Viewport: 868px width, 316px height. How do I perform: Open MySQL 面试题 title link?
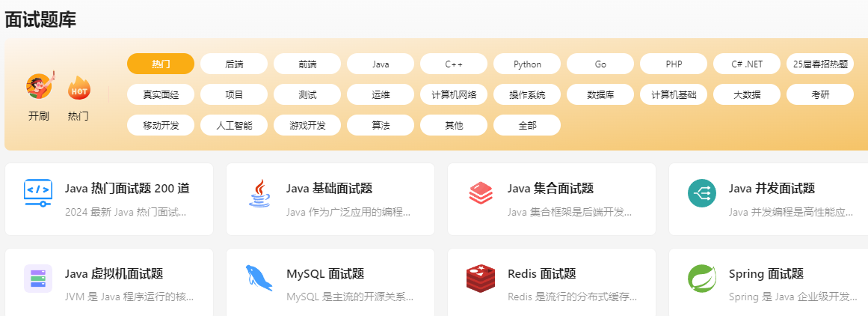pyautogui.click(x=325, y=274)
